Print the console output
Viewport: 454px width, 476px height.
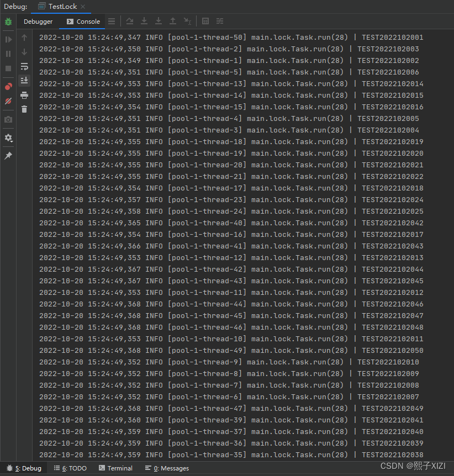[x=24, y=95]
